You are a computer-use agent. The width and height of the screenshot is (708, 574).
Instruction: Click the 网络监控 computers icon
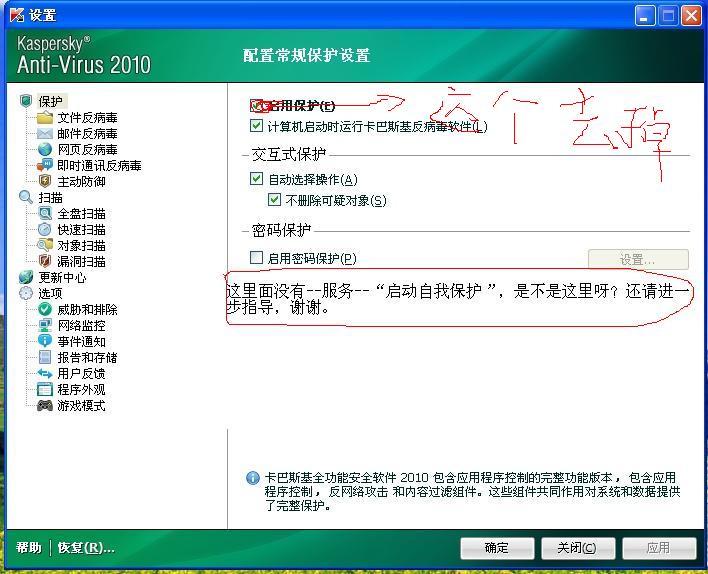45,325
